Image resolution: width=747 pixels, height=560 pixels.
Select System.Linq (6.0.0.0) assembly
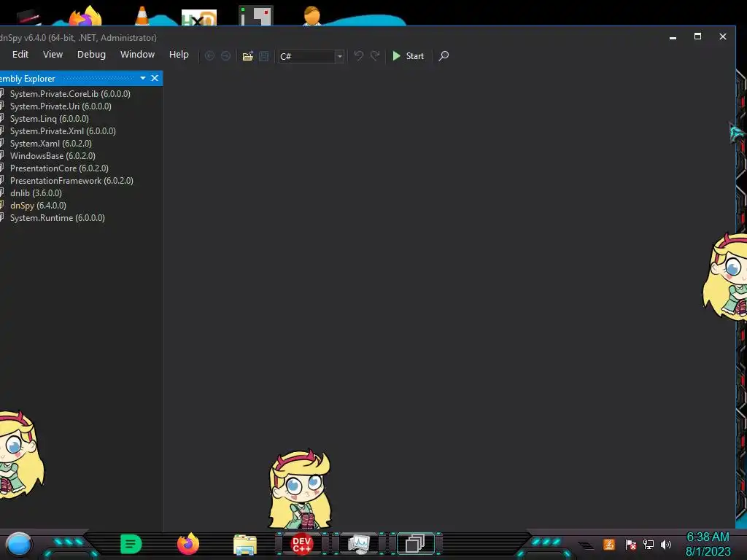(x=49, y=119)
